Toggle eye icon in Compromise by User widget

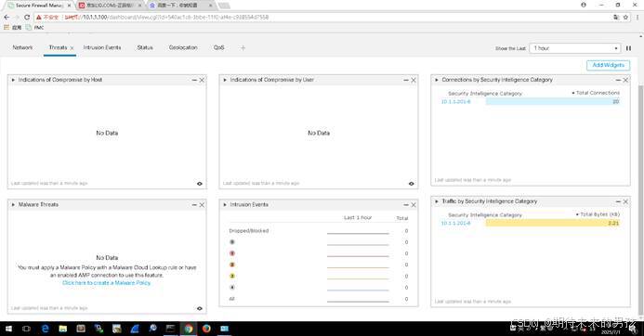click(411, 184)
